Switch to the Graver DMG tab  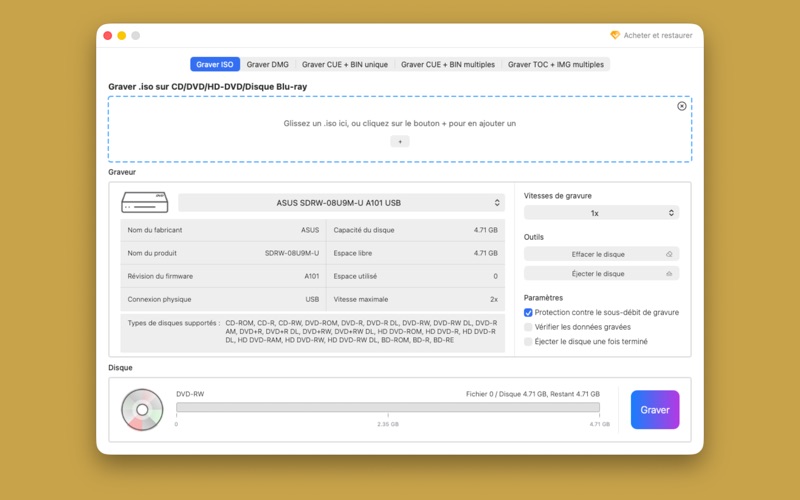(268, 64)
